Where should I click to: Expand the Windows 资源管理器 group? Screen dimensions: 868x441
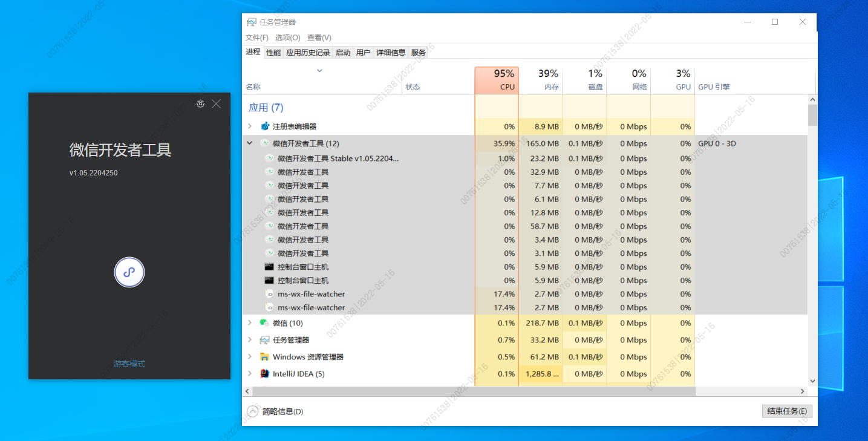250,357
